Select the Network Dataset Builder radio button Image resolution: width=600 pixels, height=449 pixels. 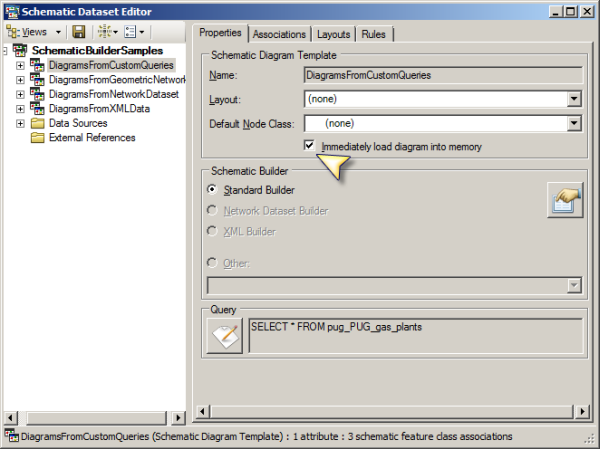[212, 210]
